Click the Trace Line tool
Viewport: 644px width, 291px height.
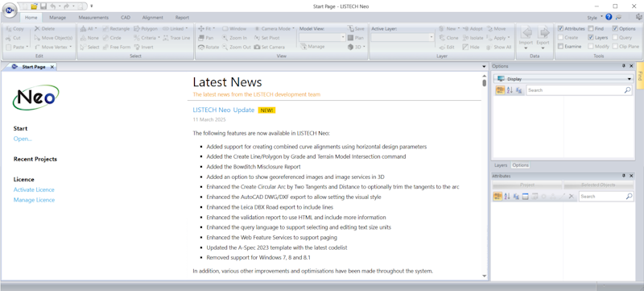pos(176,38)
